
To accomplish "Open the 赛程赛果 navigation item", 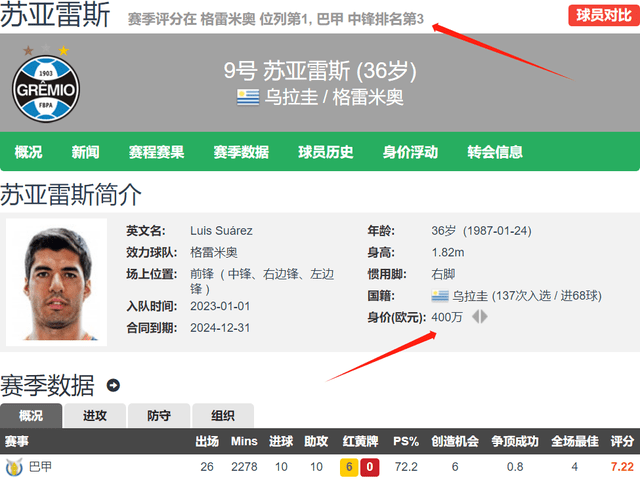I will pos(156,152).
